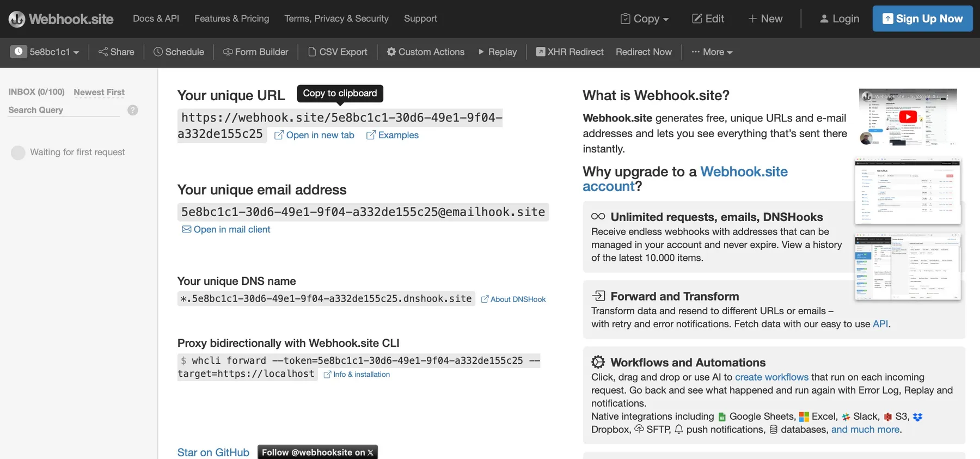Screen dimensions: 980x459
Task: Click the unique DNS name text
Action: click(x=326, y=298)
